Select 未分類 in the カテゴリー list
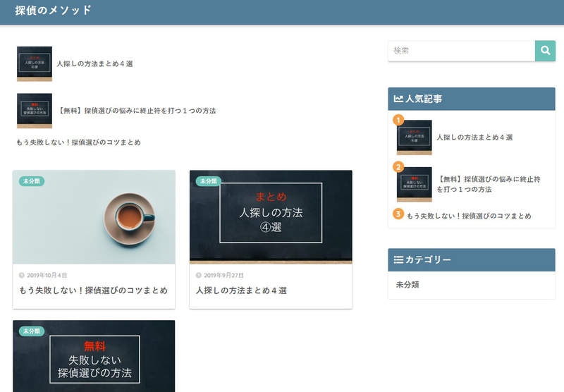564x392 pixels. [407, 285]
